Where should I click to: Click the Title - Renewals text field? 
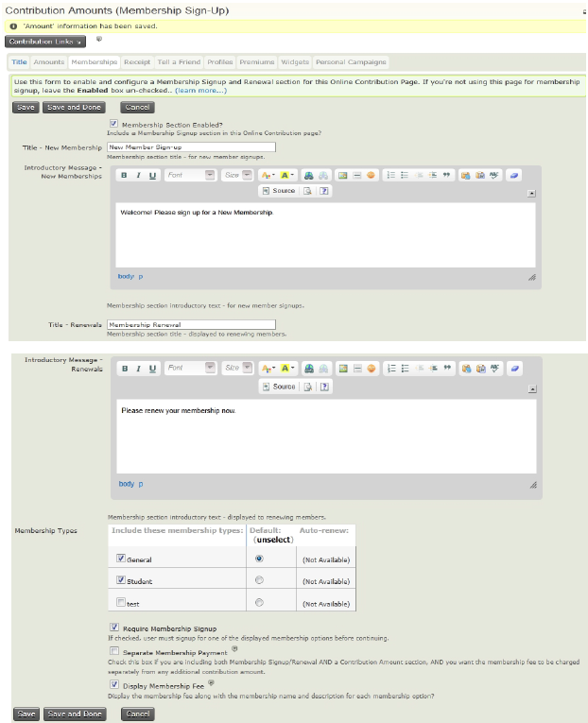(x=191, y=324)
